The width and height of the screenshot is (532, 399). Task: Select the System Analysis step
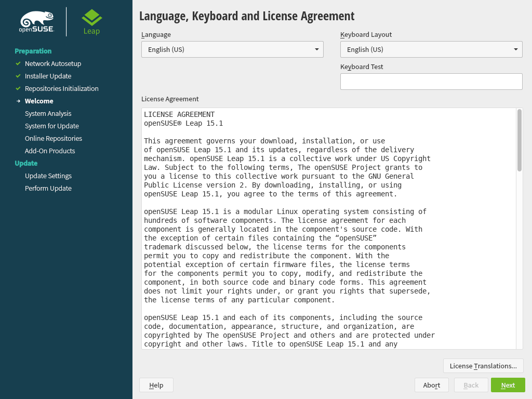(48, 113)
